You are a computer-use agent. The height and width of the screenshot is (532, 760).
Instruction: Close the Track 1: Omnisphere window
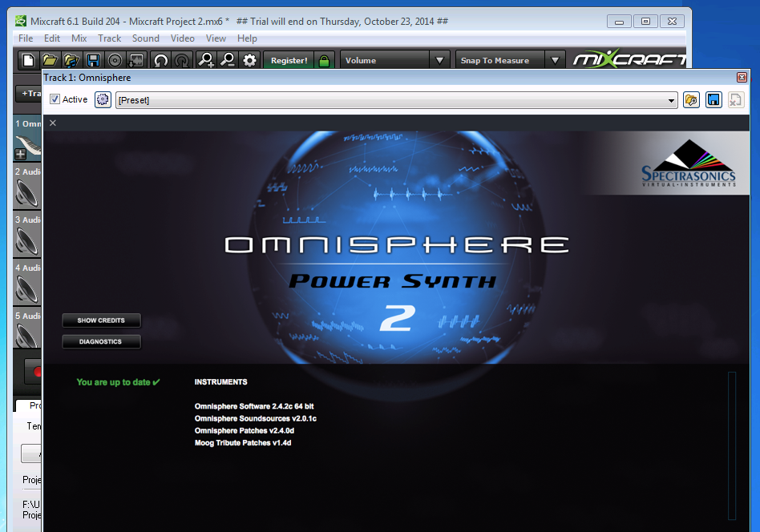tap(742, 78)
